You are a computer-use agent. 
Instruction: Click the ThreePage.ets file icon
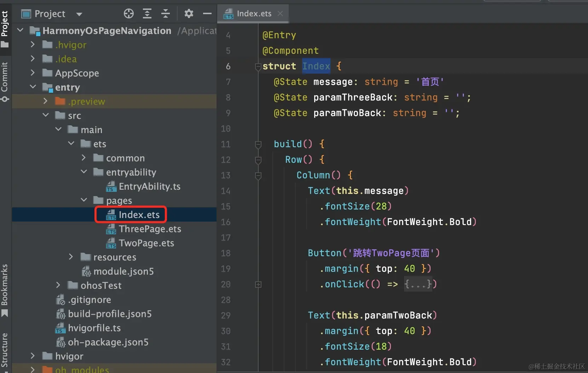coord(111,229)
